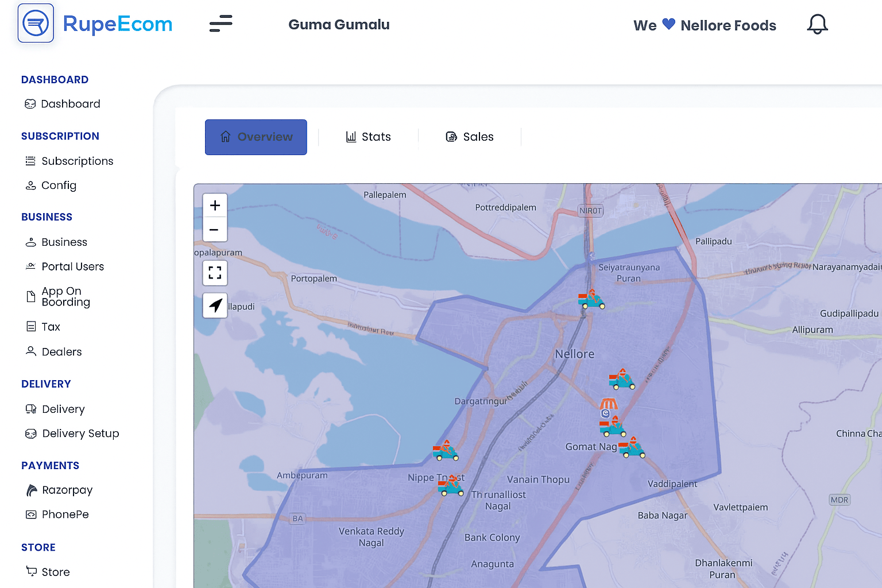Click the map zoom-out button

coord(215,230)
